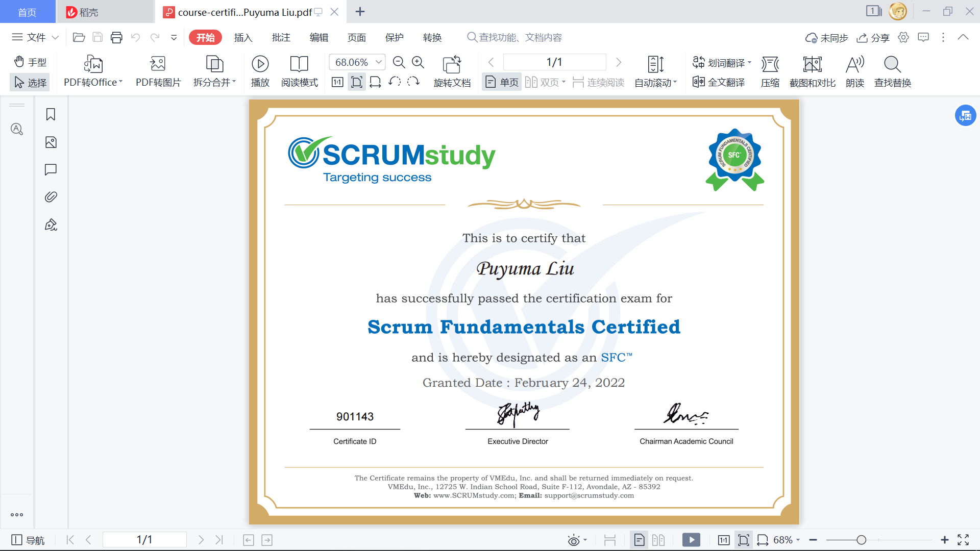The height and width of the screenshot is (551, 980).
Task: Open the 转换 ribbon tab
Action: coord(432,37)
